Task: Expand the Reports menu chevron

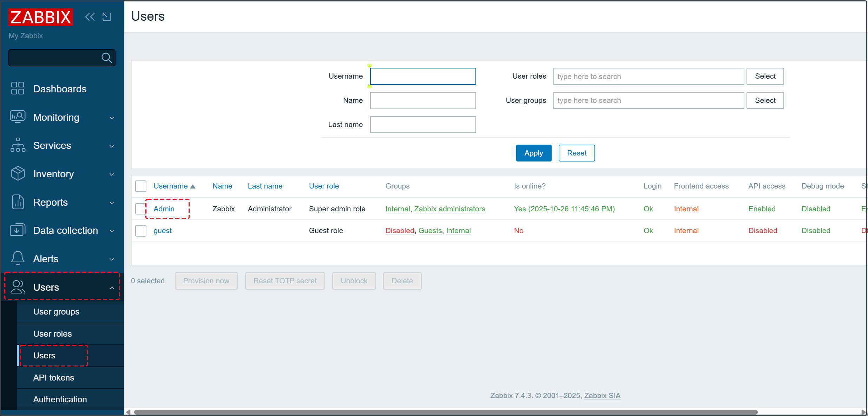Action: (112, 203)
